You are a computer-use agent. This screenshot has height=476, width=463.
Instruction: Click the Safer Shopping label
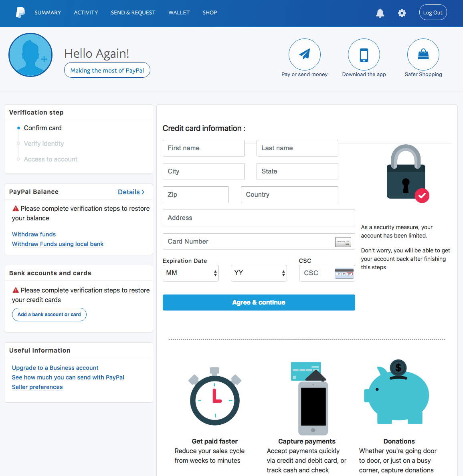point(423,75)
